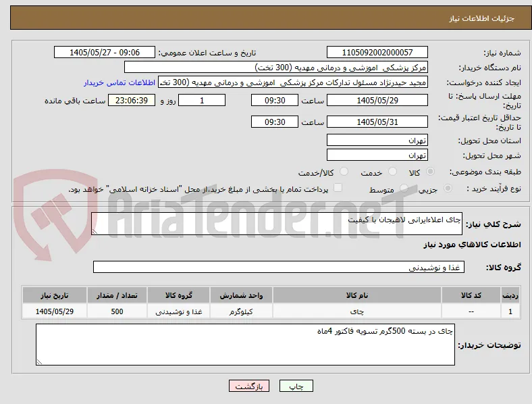Select the جزیی purchase type radio
The width and height of the screenshot is (532, 404).
448,188
